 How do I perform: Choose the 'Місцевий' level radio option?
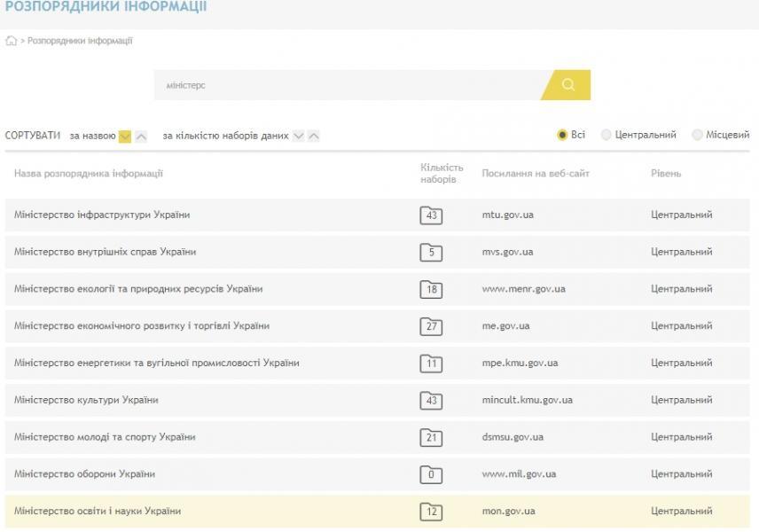tap(697, 135)
